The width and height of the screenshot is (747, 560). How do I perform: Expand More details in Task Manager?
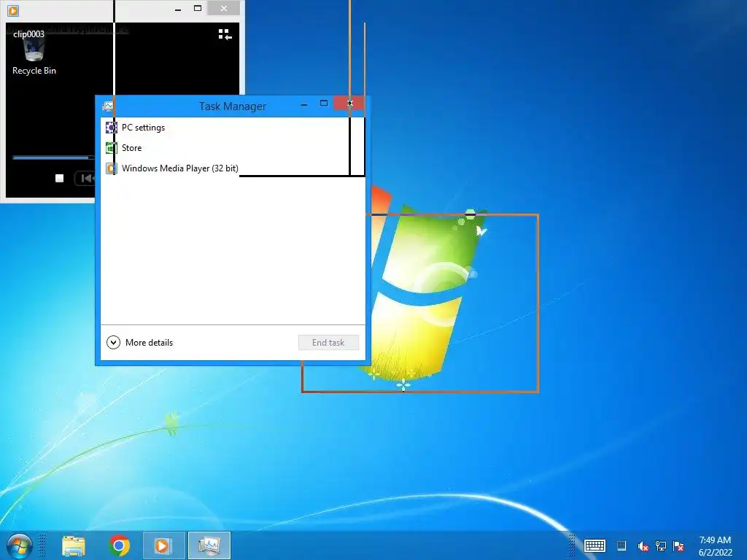tap(139, 343)
